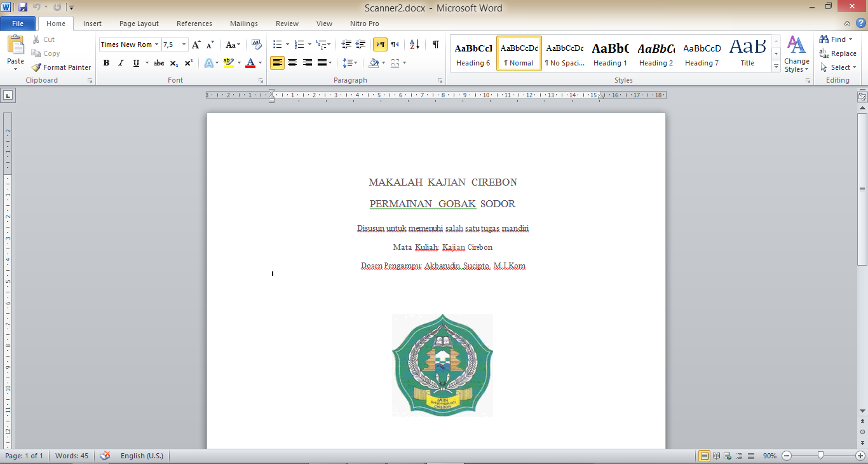The width and height of the screenshot is (868, 464).
Task: Open Word Help question mark
Action: [861, 24]
